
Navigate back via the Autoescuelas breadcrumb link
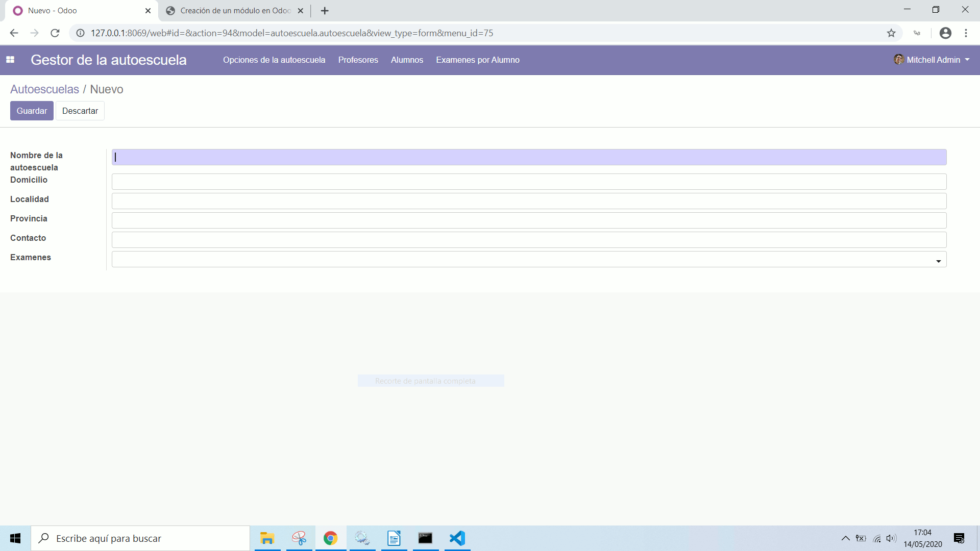44,89
